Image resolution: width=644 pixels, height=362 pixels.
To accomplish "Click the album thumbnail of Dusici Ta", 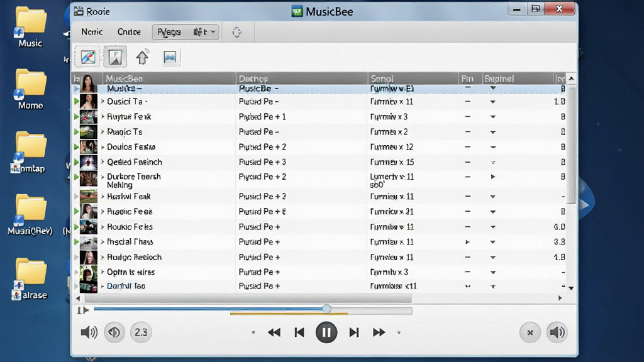I will coord(88,101).
